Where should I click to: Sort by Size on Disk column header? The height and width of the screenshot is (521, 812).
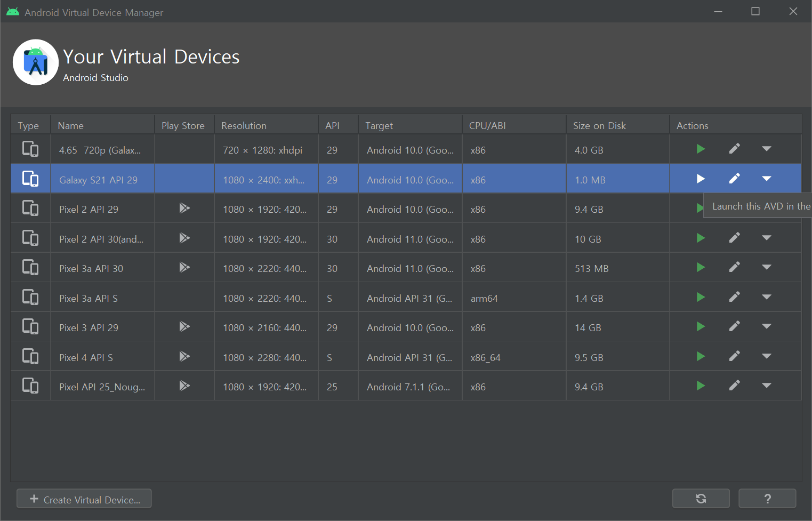click(599, 126)
